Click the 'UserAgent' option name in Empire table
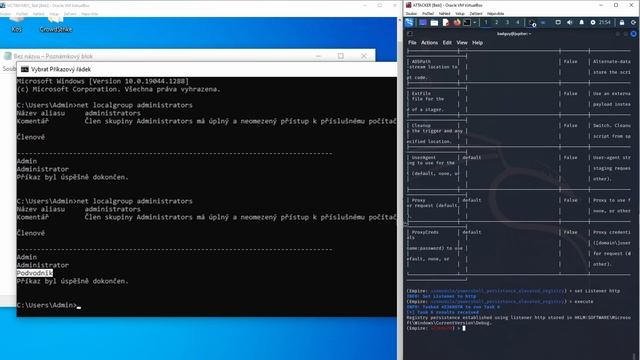This screenshot has width=640, height=360. [424, 158]
